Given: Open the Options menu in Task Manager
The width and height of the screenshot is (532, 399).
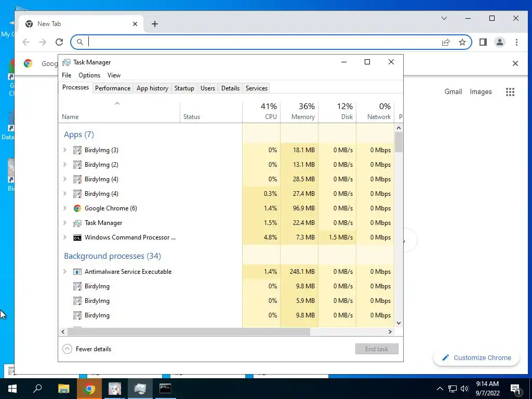Looking at the screenshot, I should pyautogui.click(x=89, y=75).
